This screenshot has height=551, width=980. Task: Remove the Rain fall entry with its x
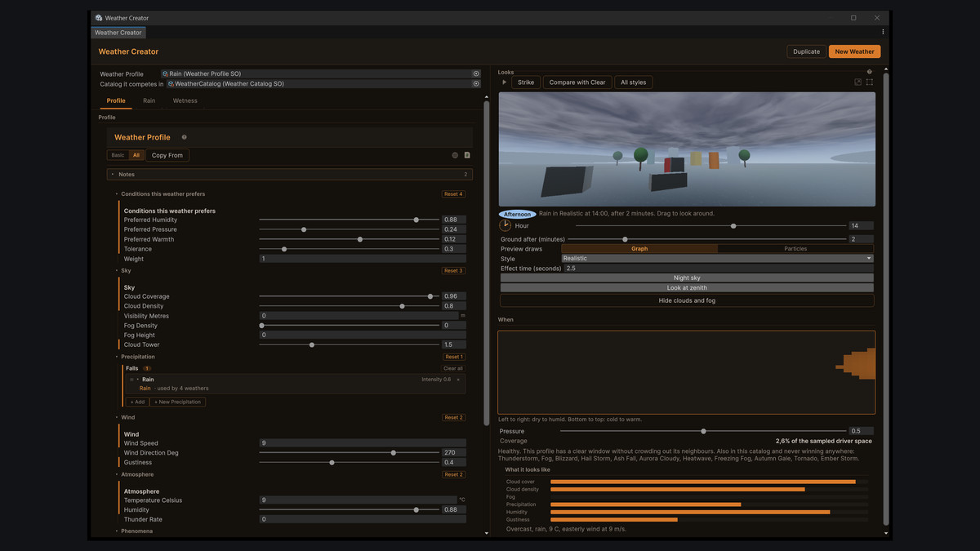458,380
